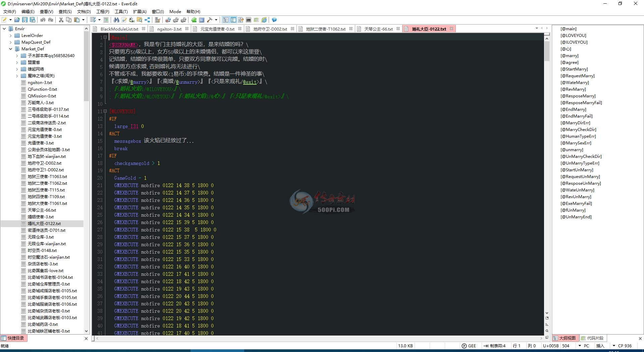
Task: Open the 文件(F) menu
Action: 10,11
